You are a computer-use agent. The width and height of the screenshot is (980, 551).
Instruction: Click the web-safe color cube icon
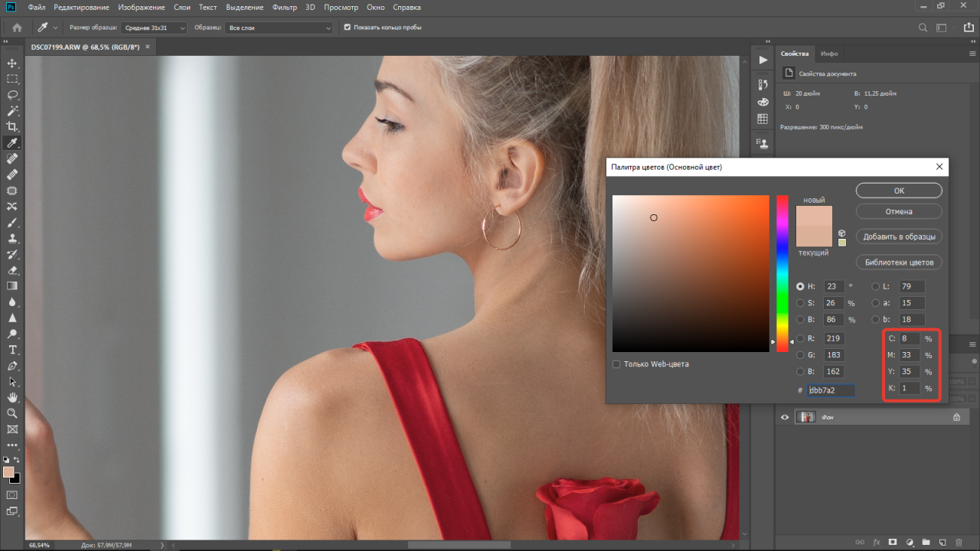click(x=842, y=233)
